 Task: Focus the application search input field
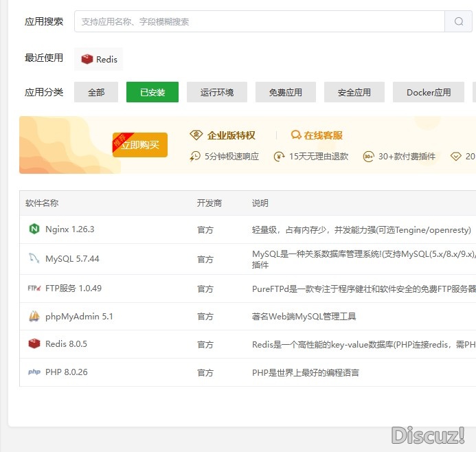click(x=260, y=21)
